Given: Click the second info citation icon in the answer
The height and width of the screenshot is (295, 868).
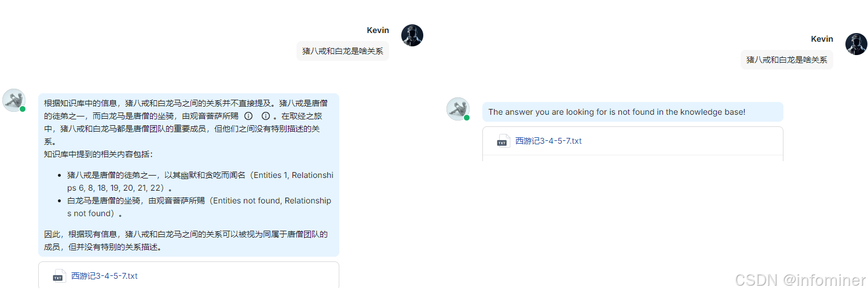Looking at the screenshot, I should [266, 116].
